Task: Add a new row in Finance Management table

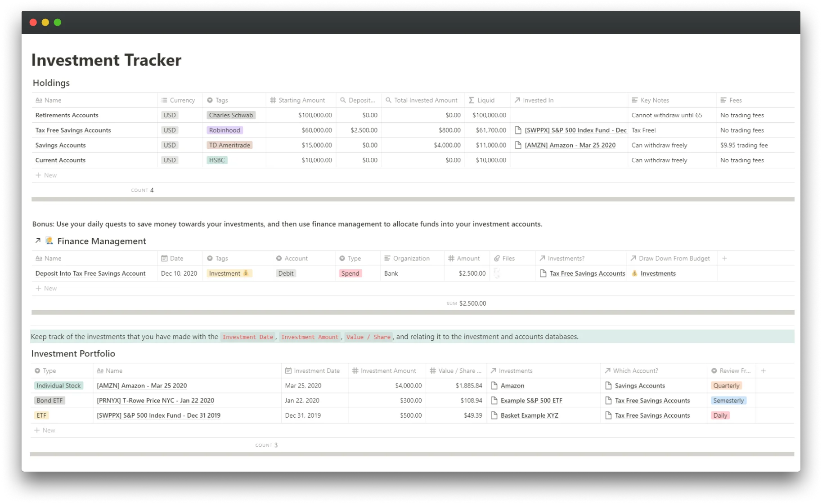Action: pos(46,288)
